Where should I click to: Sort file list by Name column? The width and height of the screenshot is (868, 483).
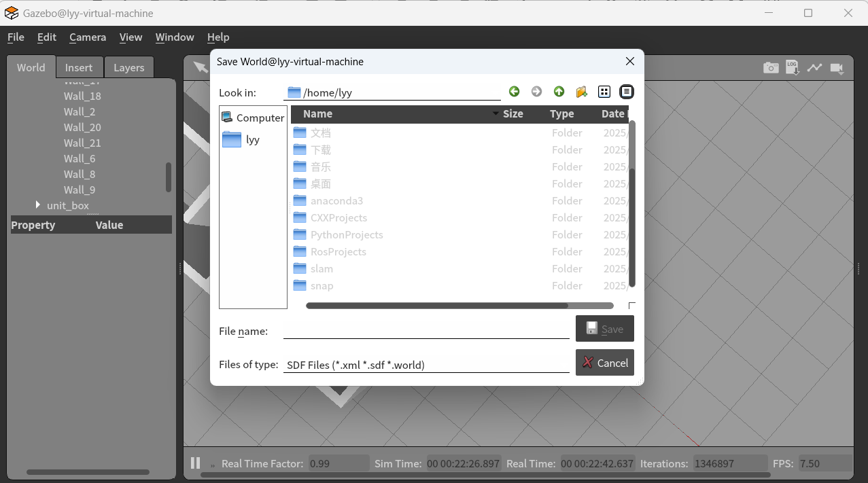pos(396,113)
